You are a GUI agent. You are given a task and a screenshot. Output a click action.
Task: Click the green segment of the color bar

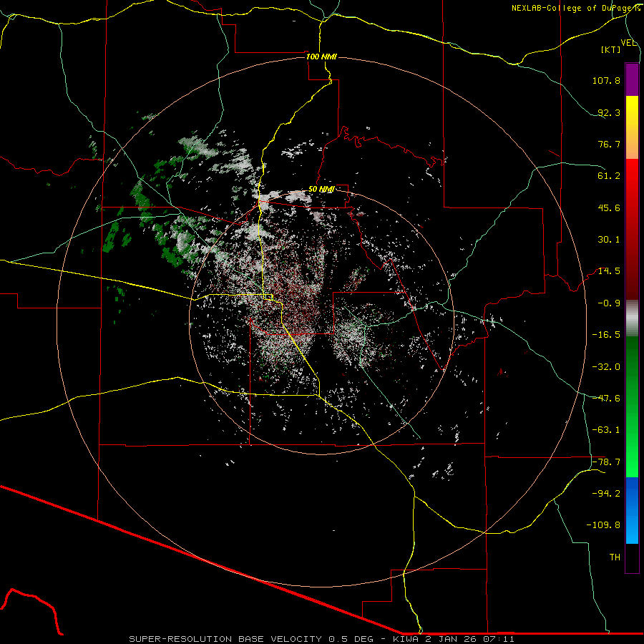632,406
